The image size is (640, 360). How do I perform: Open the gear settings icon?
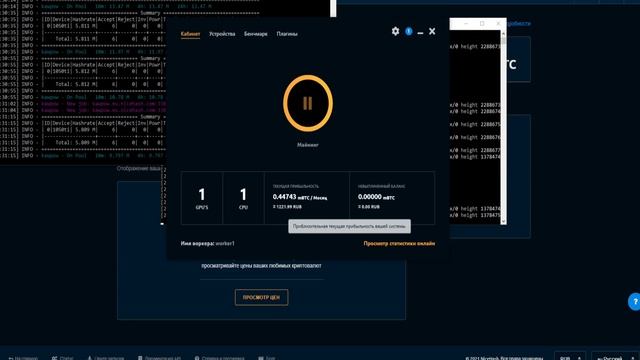point(395,31)
